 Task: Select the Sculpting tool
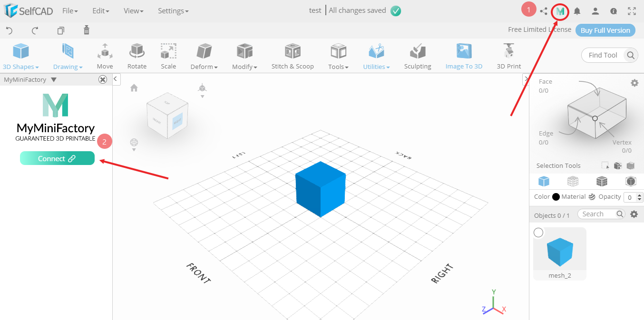417,56
